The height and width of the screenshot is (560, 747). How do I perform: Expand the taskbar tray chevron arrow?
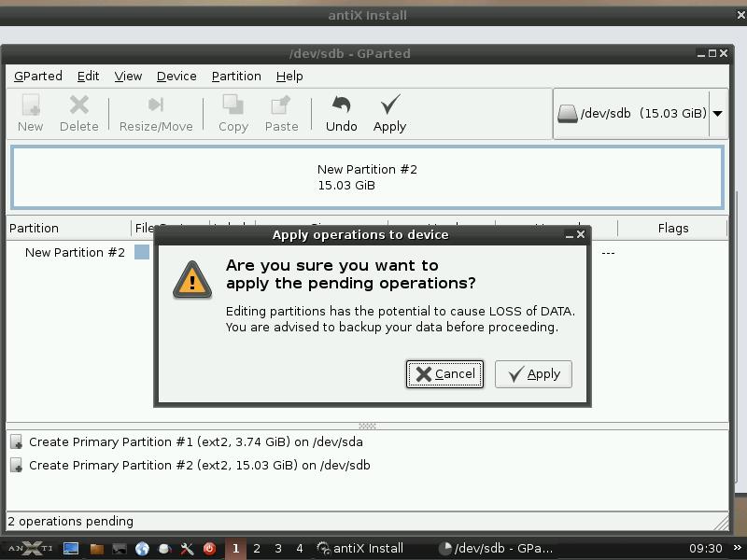[738, 548]
